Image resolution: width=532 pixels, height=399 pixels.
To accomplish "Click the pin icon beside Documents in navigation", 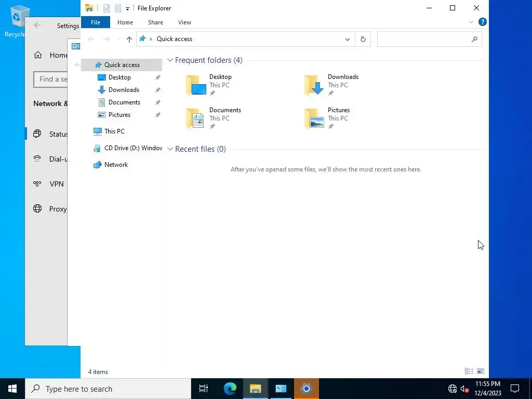I will pyautogui.click(x=157, y=103).
